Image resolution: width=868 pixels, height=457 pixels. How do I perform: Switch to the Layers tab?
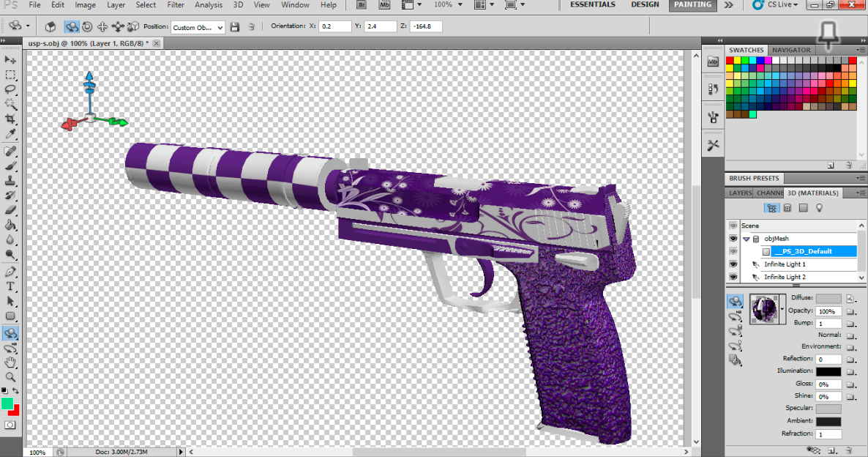740,193
